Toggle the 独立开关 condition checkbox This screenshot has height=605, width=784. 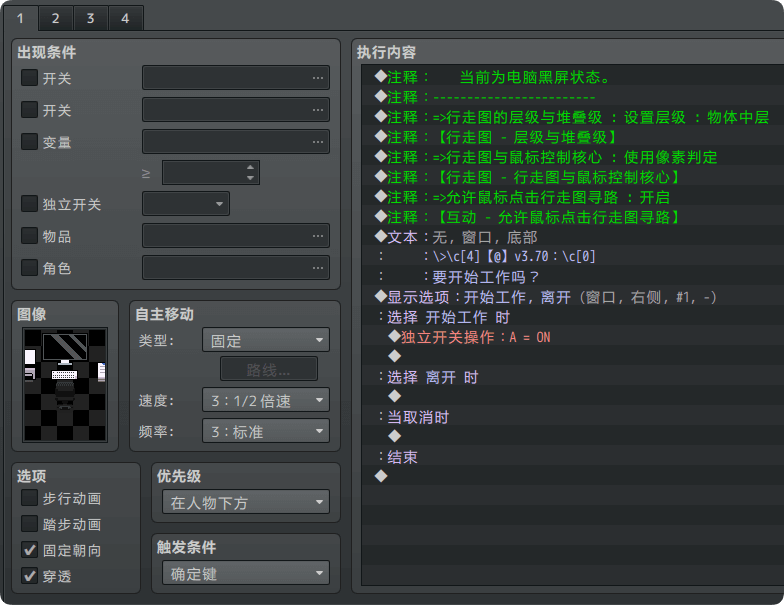click(29, 204)
